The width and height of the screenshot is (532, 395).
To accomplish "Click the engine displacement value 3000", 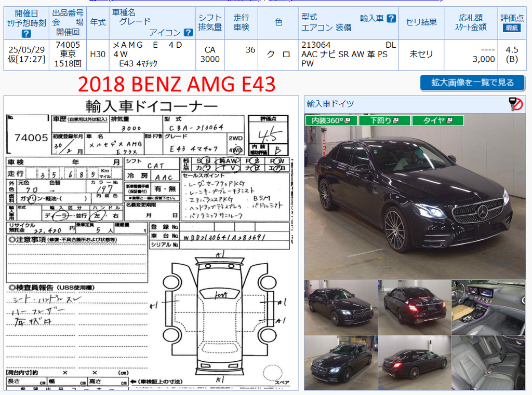I will click(210, 59).
